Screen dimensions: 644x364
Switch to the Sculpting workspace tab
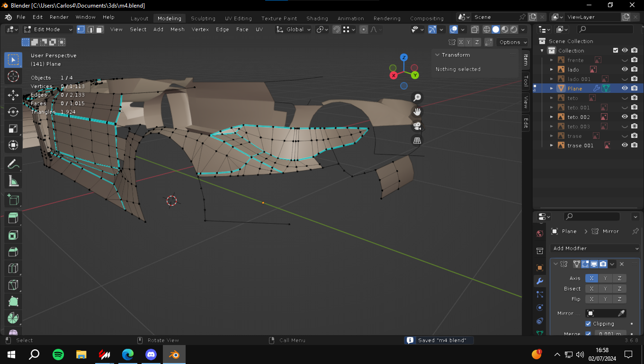203,18
